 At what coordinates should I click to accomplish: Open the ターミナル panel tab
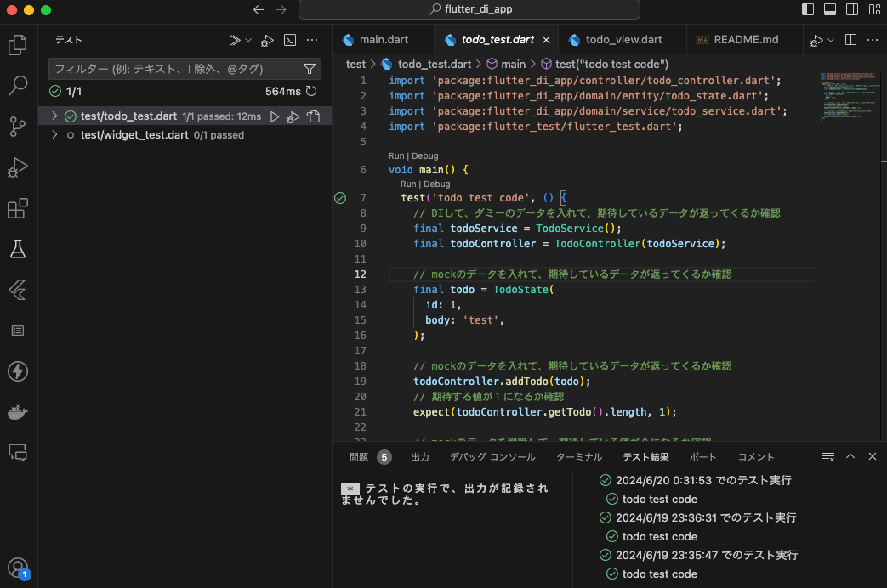tap(579, 456)
